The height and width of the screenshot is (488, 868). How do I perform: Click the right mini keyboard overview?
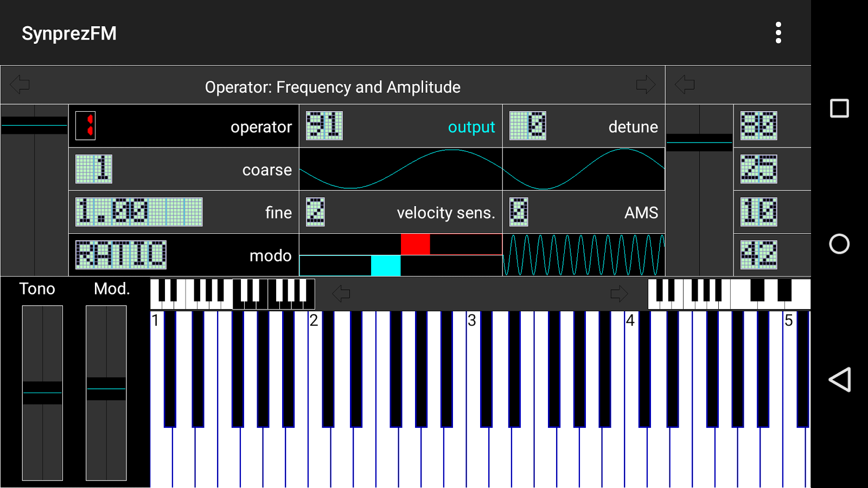(729, 294)
